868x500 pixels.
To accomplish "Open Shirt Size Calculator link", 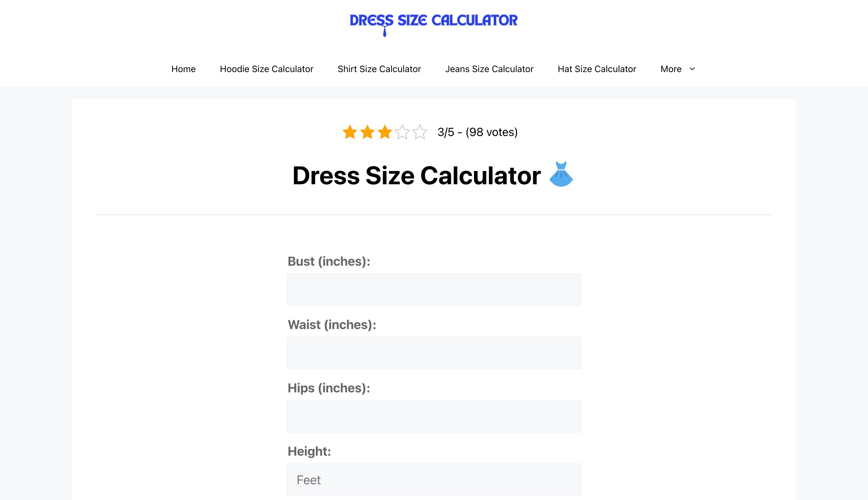I will point(379,69).
